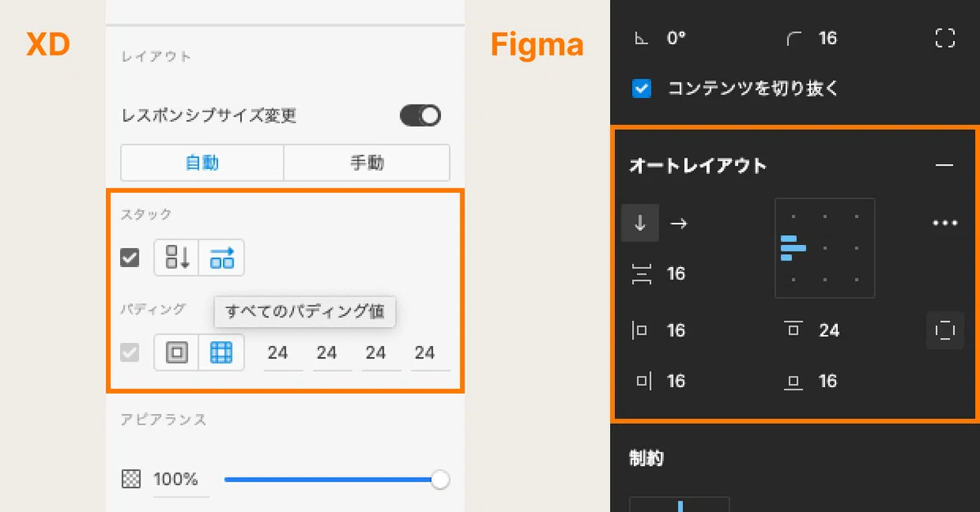Choose horizontal stack direction icon in XD

point(221,258)
